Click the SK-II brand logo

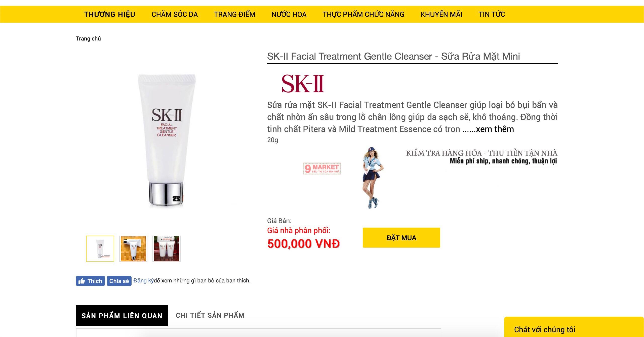point(303,84)
